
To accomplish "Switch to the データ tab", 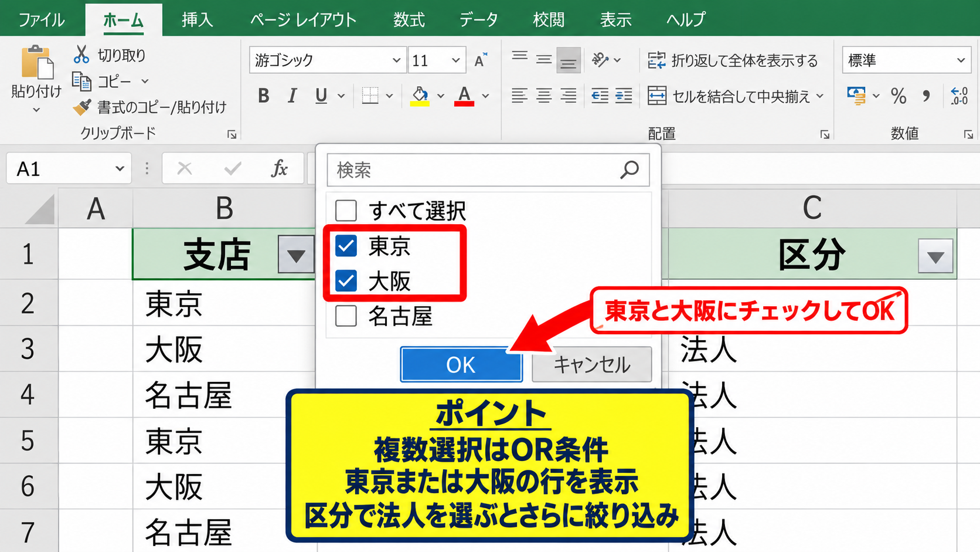I will pyautogui.click(x=479, y=19).
